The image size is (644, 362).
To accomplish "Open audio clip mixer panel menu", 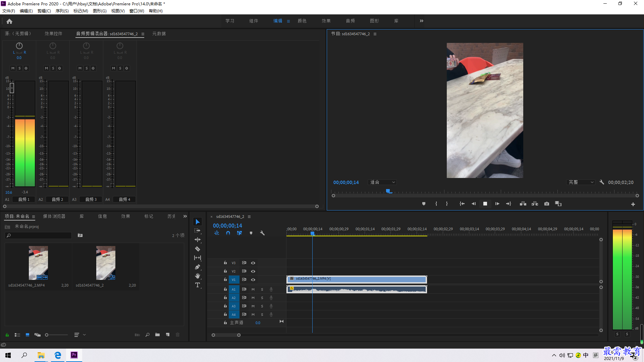I will click(x=143, y=34).
